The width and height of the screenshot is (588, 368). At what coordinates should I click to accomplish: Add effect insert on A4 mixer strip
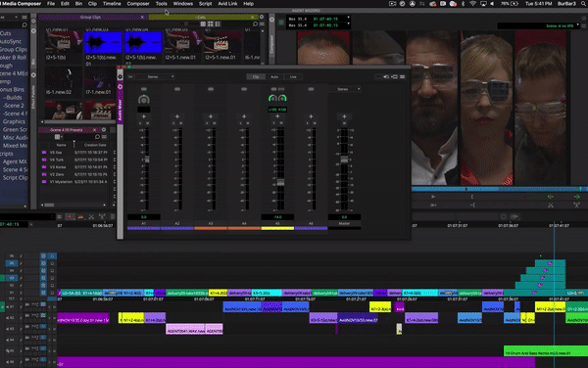click(244, 116)
